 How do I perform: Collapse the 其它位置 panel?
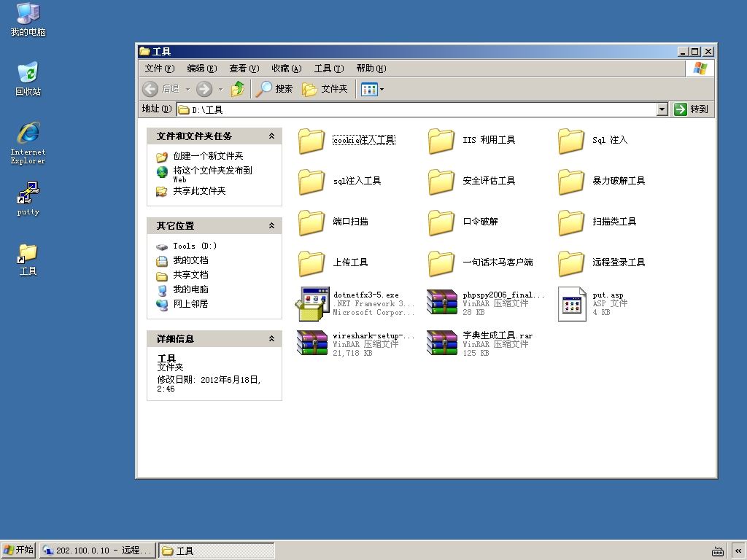271,226
